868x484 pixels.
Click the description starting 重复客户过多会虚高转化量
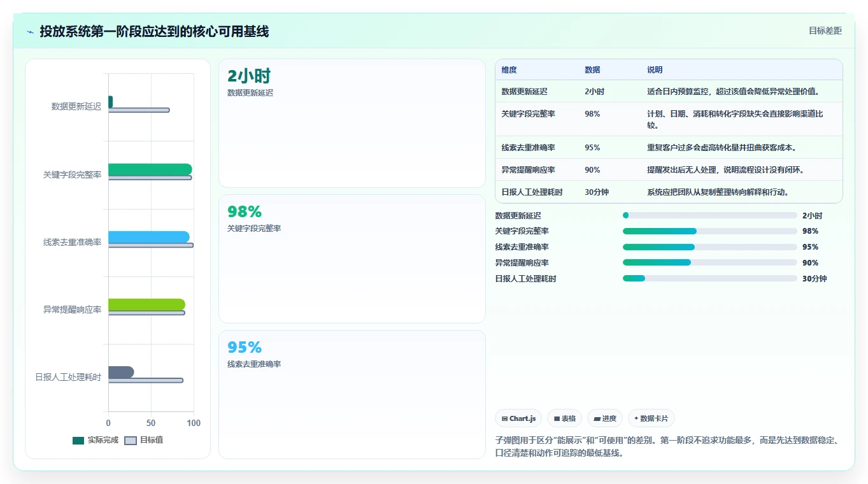click(x=722, y=147)
